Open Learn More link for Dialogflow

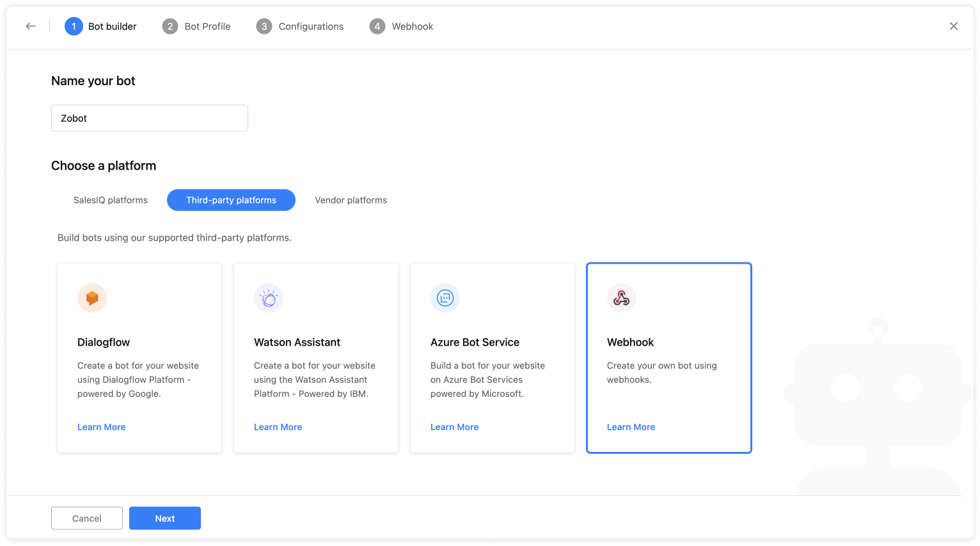pyautogui.click(x=102, y=427)
